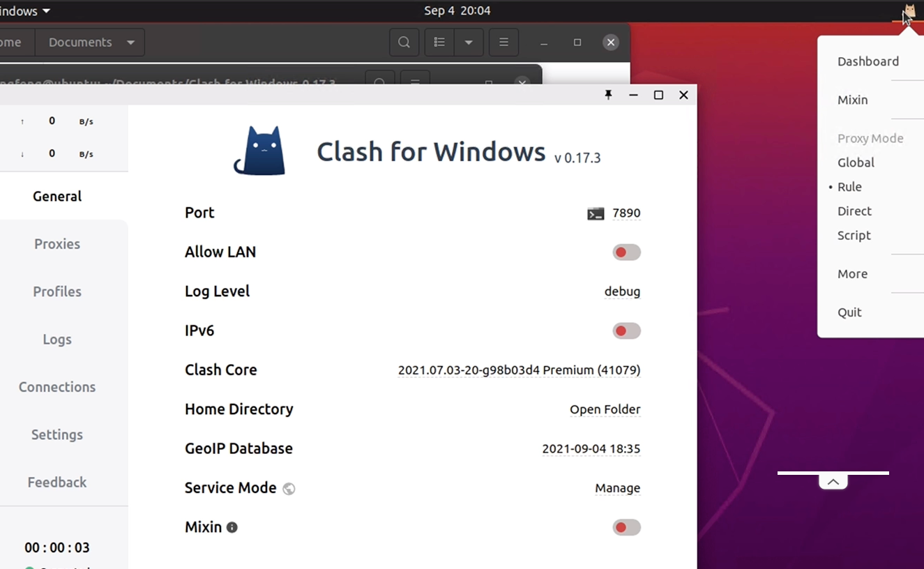
Task: Click the port number 7890
Action: click(x=626, y=213)
